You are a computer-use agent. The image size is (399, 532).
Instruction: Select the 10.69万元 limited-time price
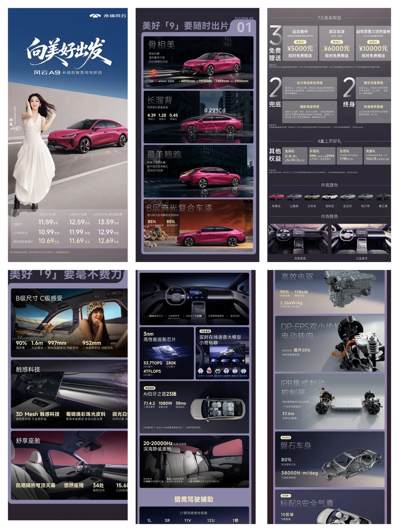(x=49, y=241)
